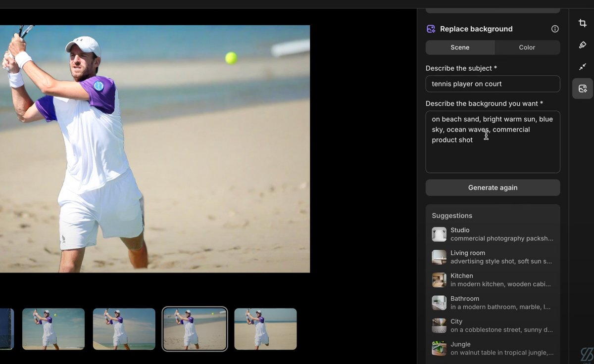Select the Crop tool in the right toolbar
Screen dimensions: 594x364
[x=583, y=23]
